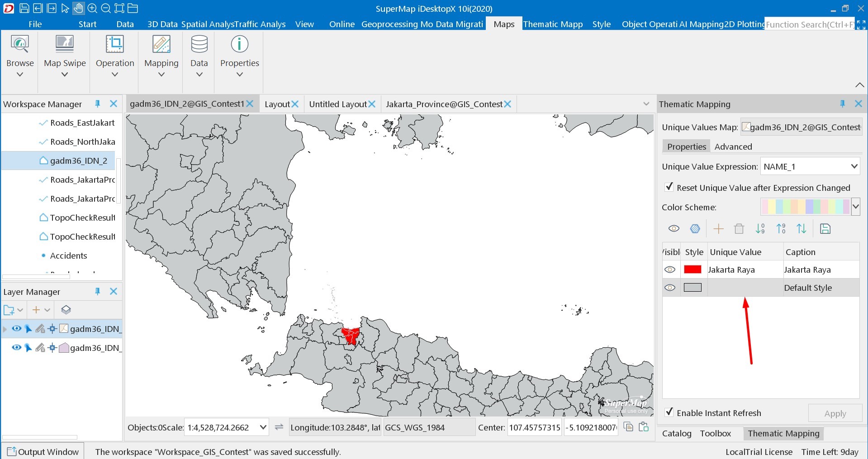Pin the Thematic Mapping panel
The image size is (868, 459).
click(842, 104)
